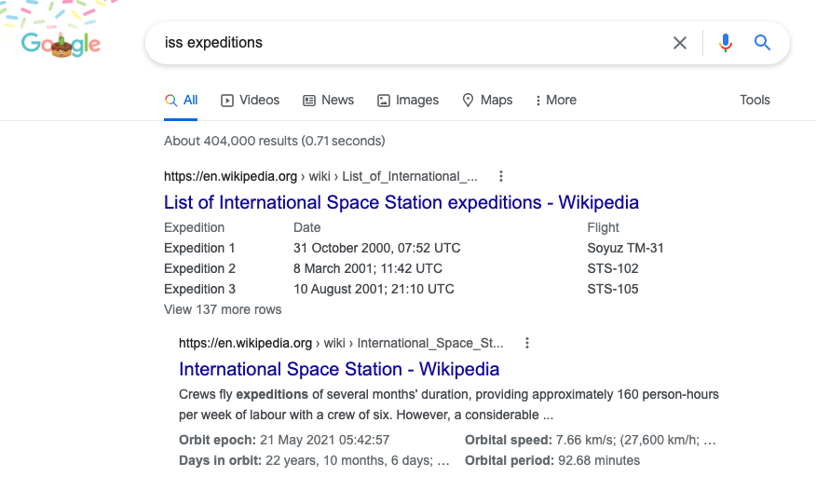Switch to the Videos tab
The width and height of the screenshot is (816, 504).
(x=251, y=100)
